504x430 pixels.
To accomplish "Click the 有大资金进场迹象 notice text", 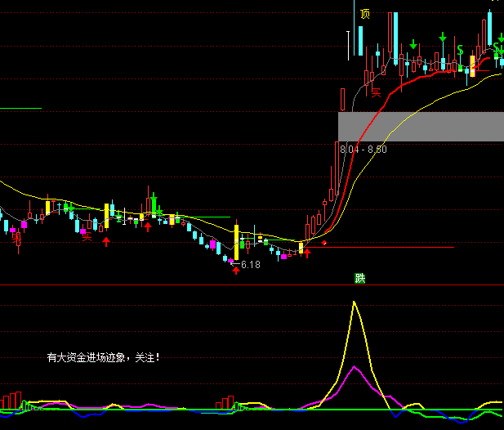I will pyautogui.click(x=103, y=357).
